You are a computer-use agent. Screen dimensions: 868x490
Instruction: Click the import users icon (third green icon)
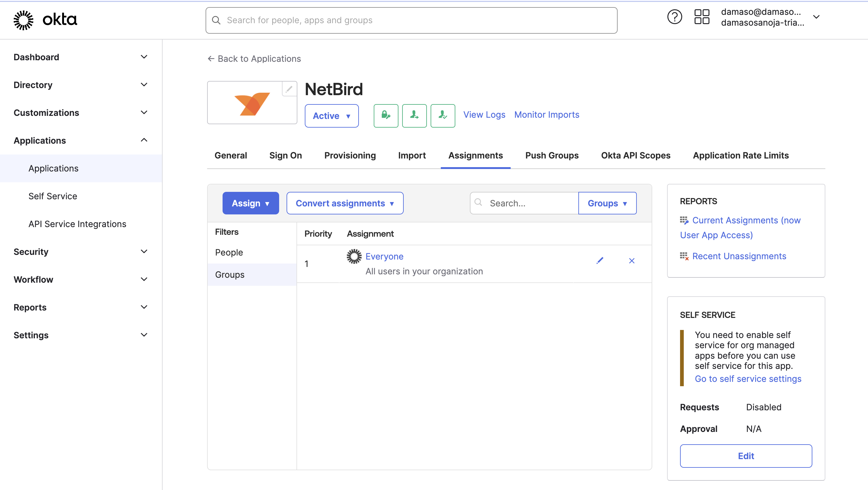[x=442, y=115]
